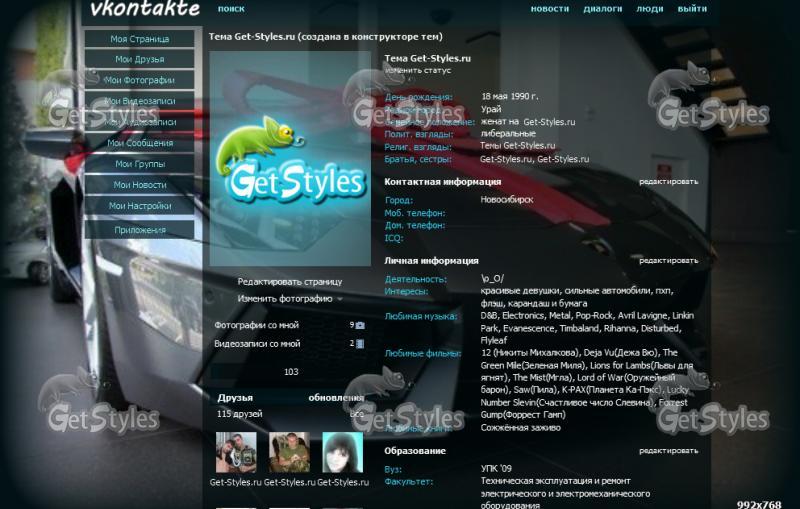Go to новости in top navigation
The image size is (800, 509).
pyautogui.click(x=549, y=9)
